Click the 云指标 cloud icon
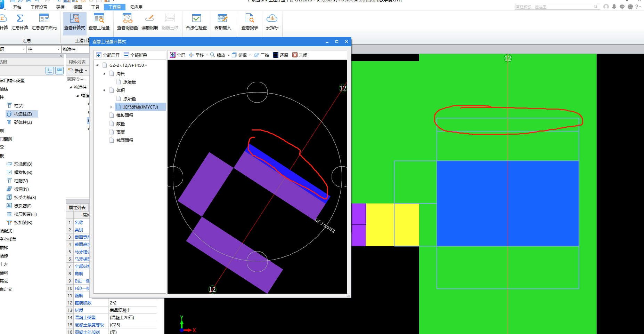This screenshot has height=334, width=644. (272, 18)
